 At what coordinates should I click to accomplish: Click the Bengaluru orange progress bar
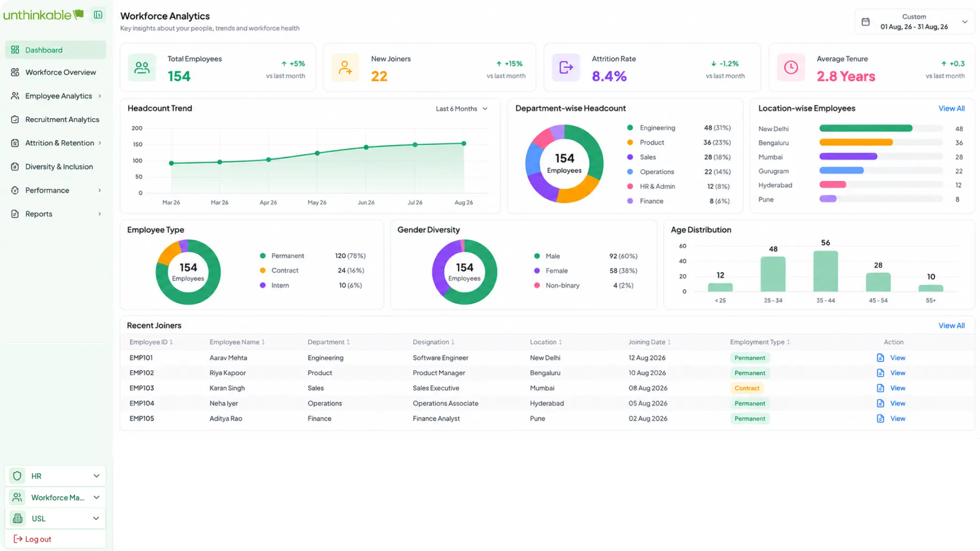(x=856, y=143)
